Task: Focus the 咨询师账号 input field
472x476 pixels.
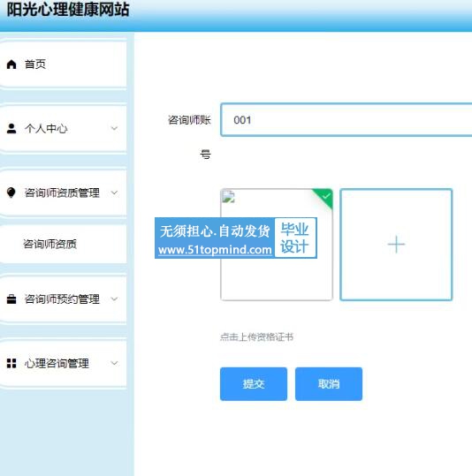Action: (346, 119)
